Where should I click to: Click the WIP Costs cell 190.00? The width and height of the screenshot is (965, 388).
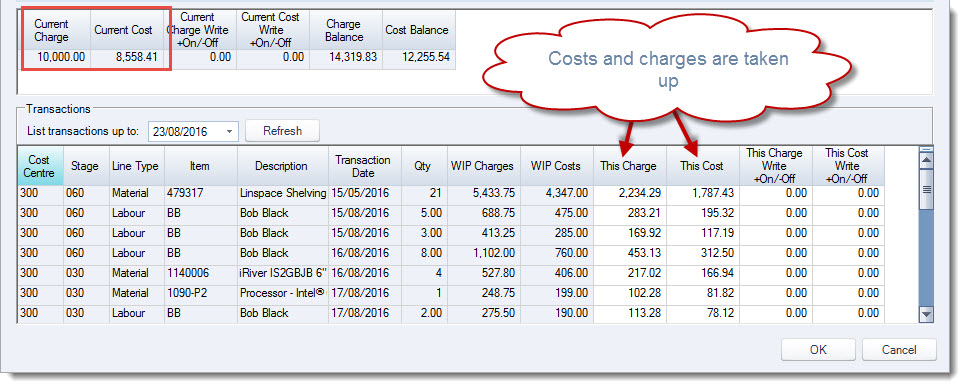(x=557, y=313)
